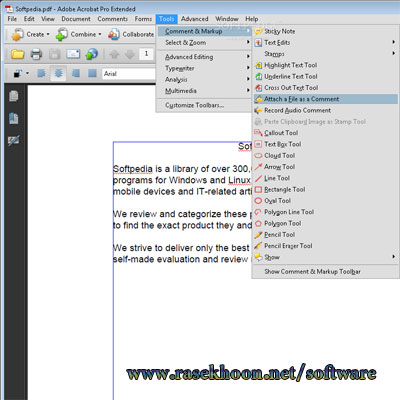The width and height of the screenshot is (400, 400).
Task: Click the previous page up arrow
Action: coord(114,54)
